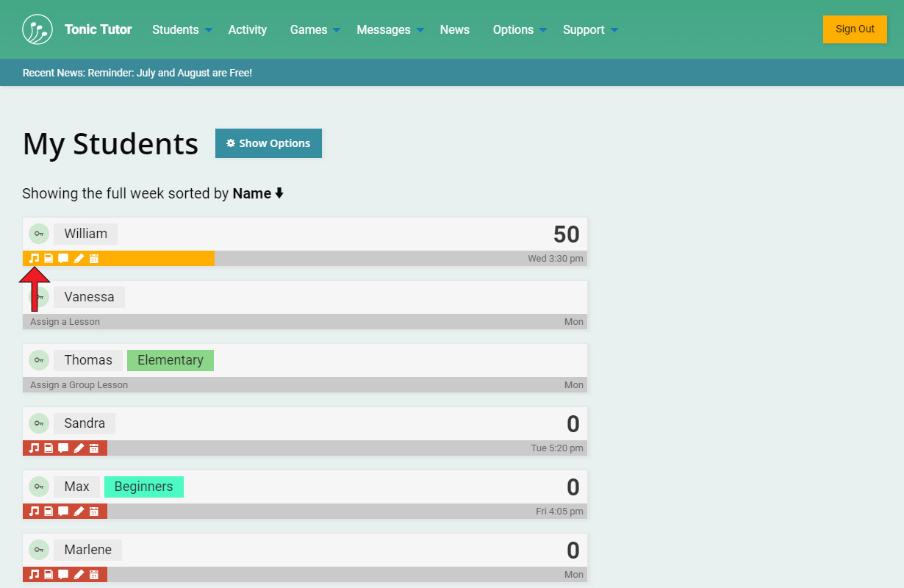Click the Tonic Tutor logo icon

37,29
